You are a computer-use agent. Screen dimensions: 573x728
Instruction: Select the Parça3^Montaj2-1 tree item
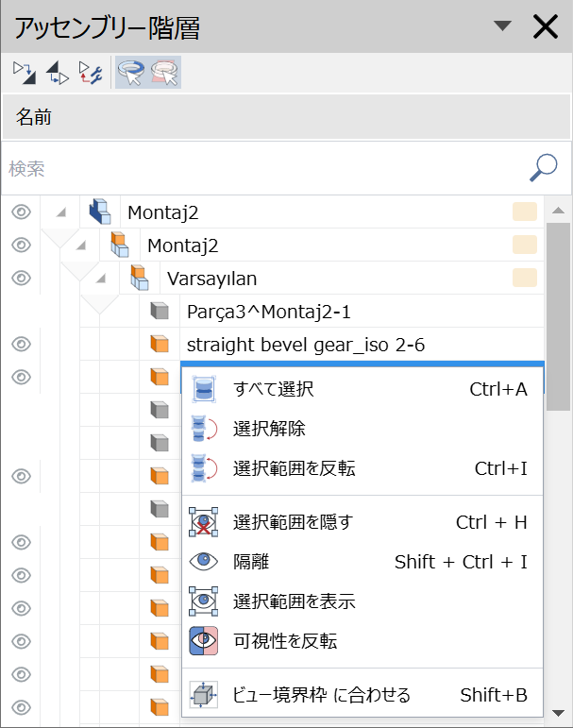256,312
